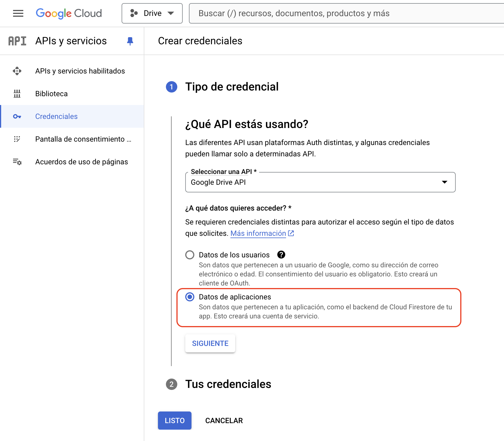Open the Drive project selector dropdown

coord(152,13)
